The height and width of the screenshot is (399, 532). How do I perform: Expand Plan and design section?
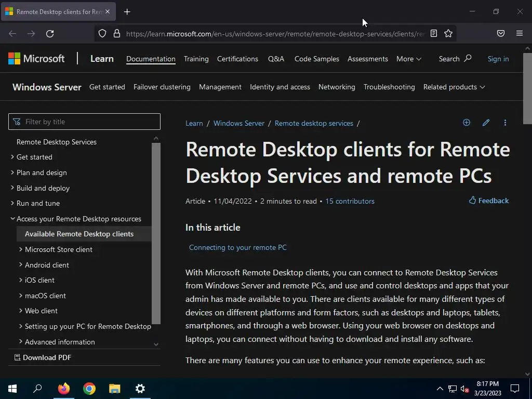pyautogui.click(x=12, y=172)
